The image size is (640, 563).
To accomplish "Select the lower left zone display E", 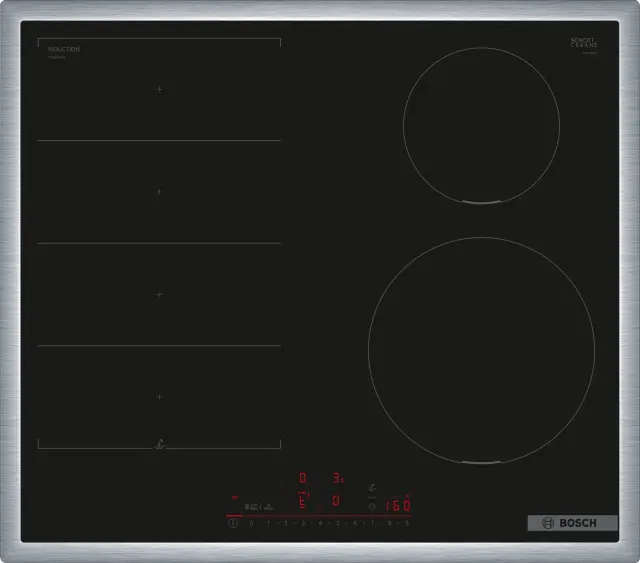I will click(x=304, y=500).
